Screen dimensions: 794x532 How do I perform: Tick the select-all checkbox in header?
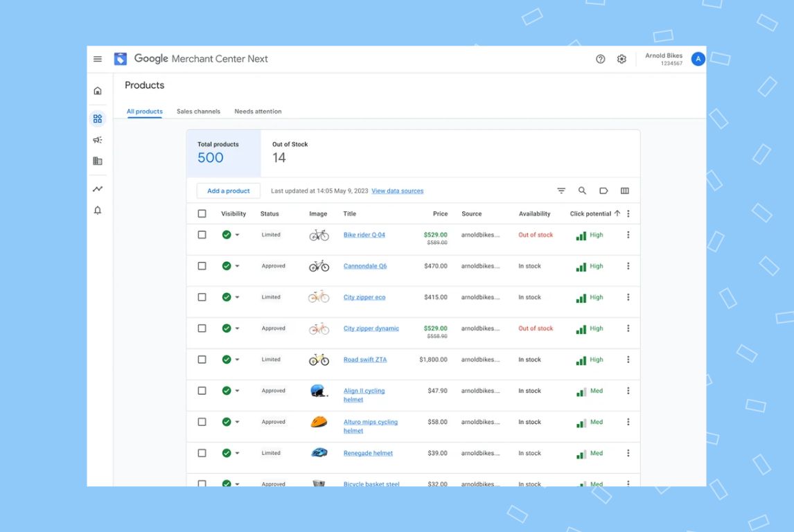[x=202, y=213]
